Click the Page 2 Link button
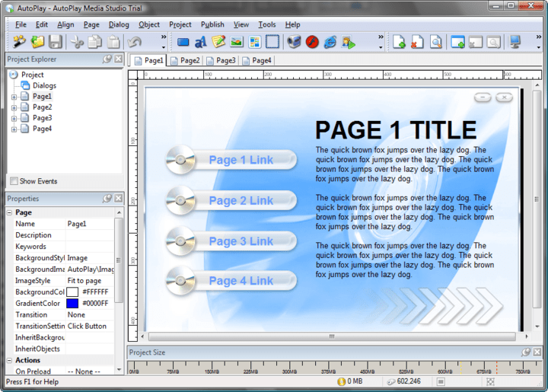Viewport: 548px width, 392px height. coord(241,201)
